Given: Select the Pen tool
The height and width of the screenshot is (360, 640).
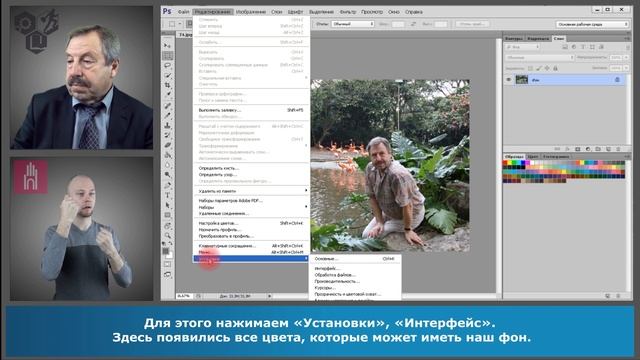Looking at the screenshot, I should (168, 185).
